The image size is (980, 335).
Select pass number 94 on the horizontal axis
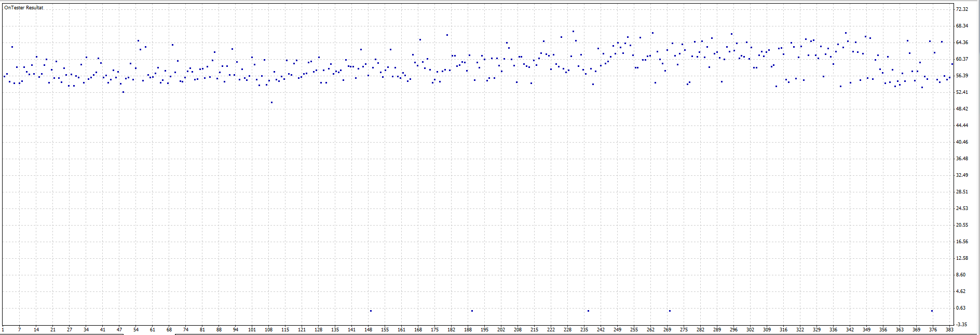click(236, 329)
